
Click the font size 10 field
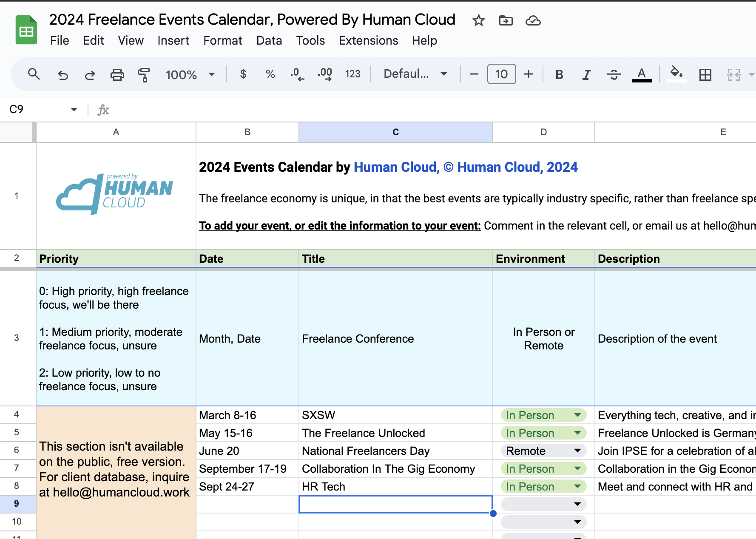tap(501, 74)
